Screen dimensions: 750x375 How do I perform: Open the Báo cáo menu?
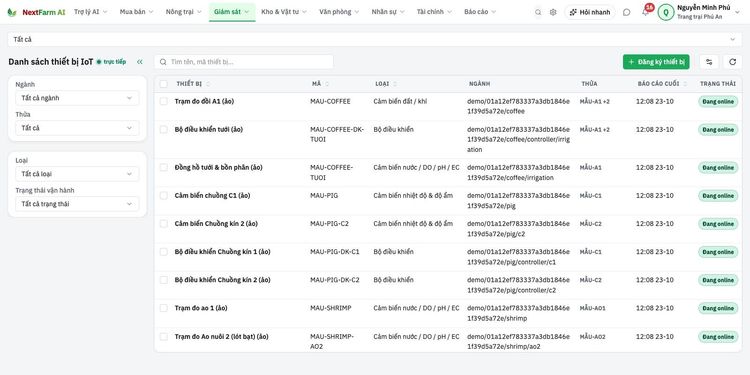click(x=480, y=12)
